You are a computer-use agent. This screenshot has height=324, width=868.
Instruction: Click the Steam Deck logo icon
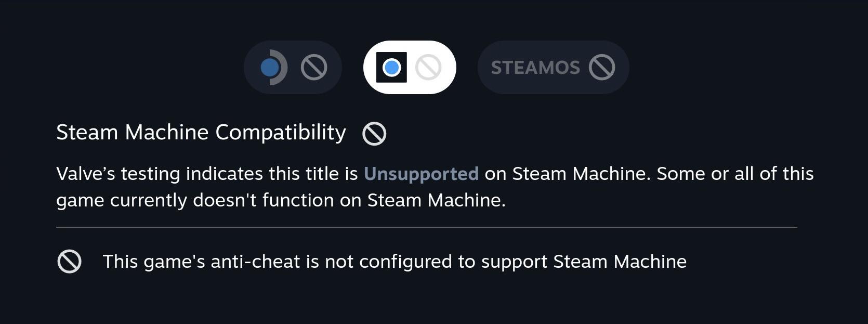click(x=273, y=67)
